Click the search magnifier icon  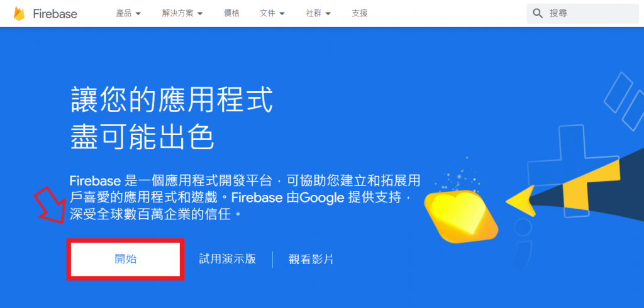coord(538,14)
